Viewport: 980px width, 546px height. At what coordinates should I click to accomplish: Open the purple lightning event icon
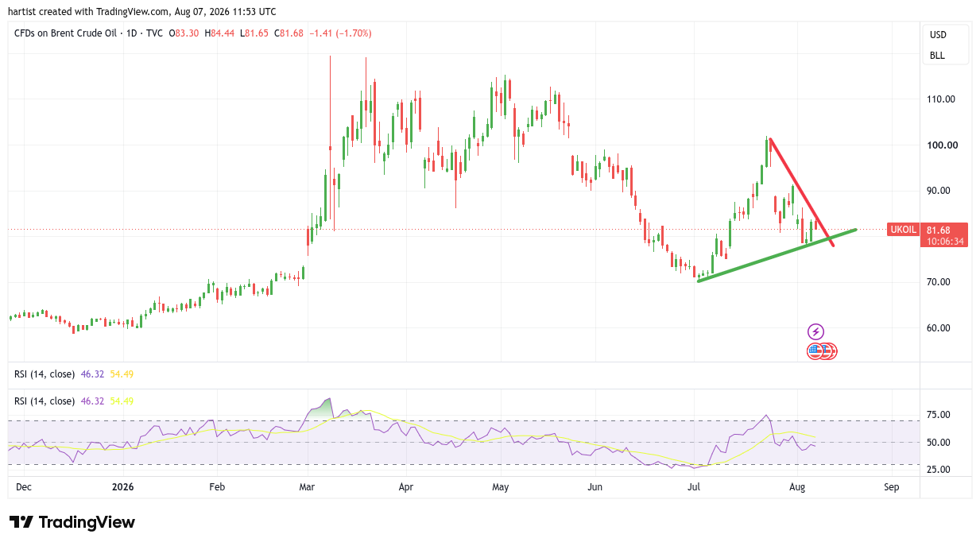pos(815,331)
